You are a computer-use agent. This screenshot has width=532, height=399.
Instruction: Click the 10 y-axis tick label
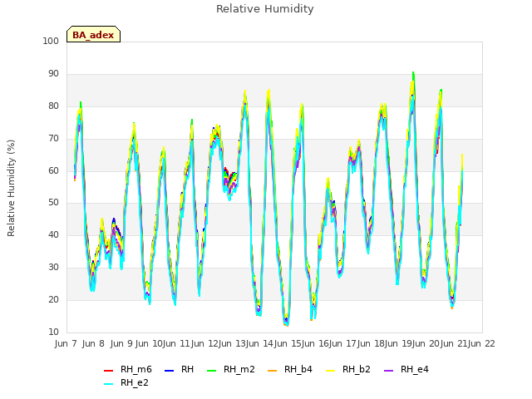click(x=53, y=332)
